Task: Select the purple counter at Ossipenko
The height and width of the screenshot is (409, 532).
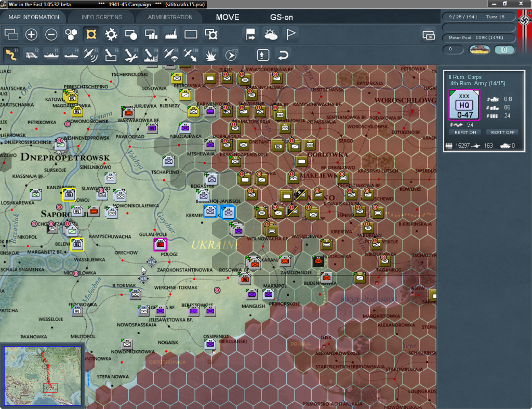Action: 210,344
